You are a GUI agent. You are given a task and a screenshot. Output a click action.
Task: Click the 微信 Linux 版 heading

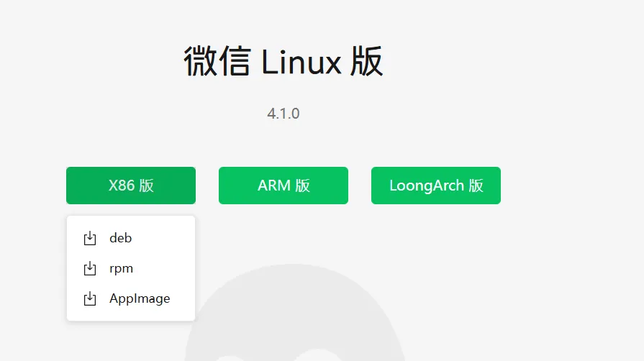click(x=284, y=62)
